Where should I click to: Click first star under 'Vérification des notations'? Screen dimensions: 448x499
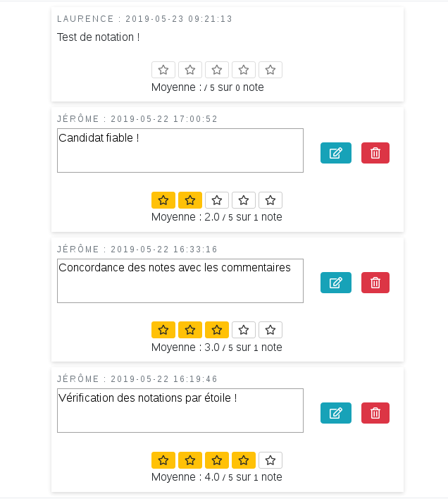pos(163,460)
